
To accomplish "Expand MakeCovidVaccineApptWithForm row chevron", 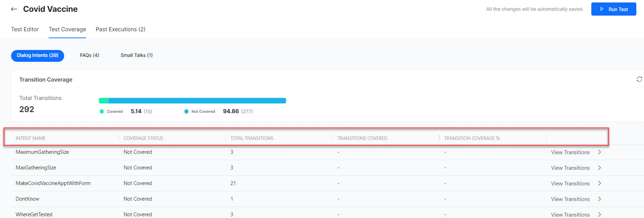I will coord(599,183).
